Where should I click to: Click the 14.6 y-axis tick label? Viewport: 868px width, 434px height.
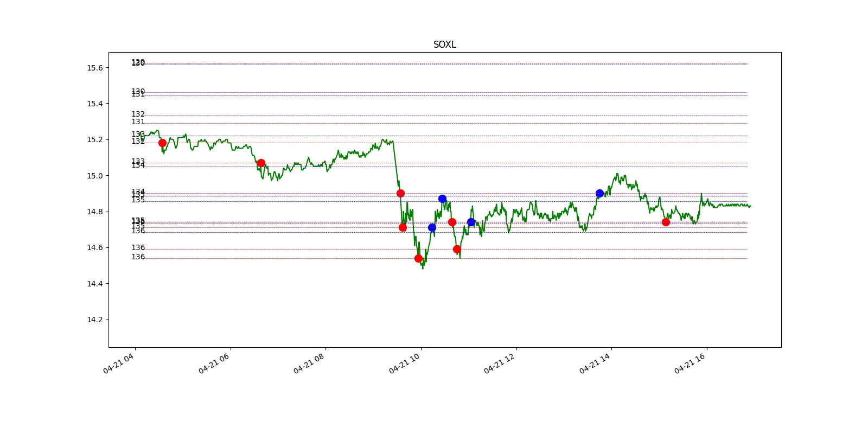[x=94, y=247]
